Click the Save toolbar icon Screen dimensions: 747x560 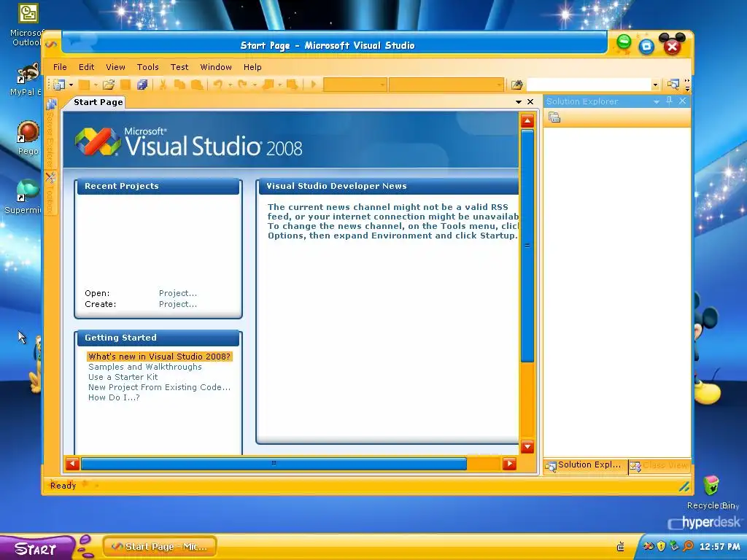pyautogui.click(x=125, y=85)
